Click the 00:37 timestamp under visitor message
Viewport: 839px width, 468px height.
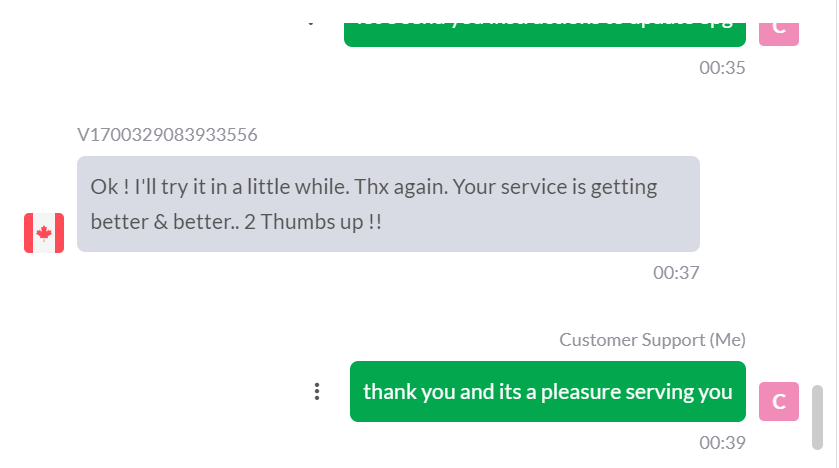coord(676,272)
